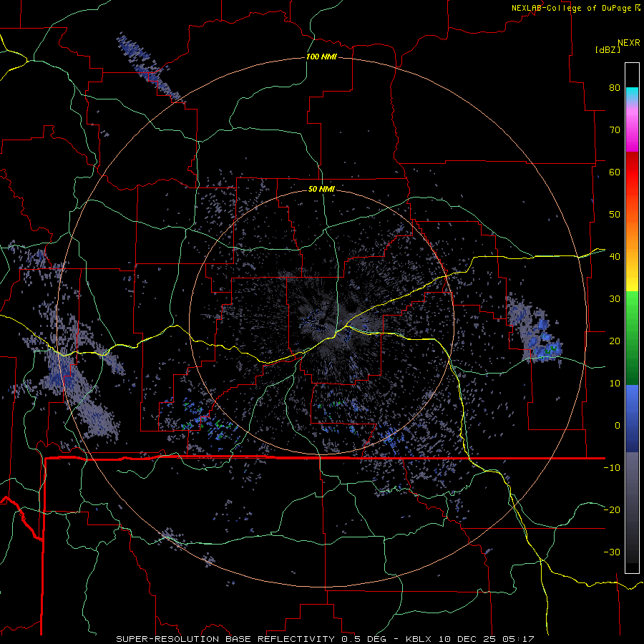Click the -20 dBZ scale value
The image size is (644, 644).
point(612,509)
